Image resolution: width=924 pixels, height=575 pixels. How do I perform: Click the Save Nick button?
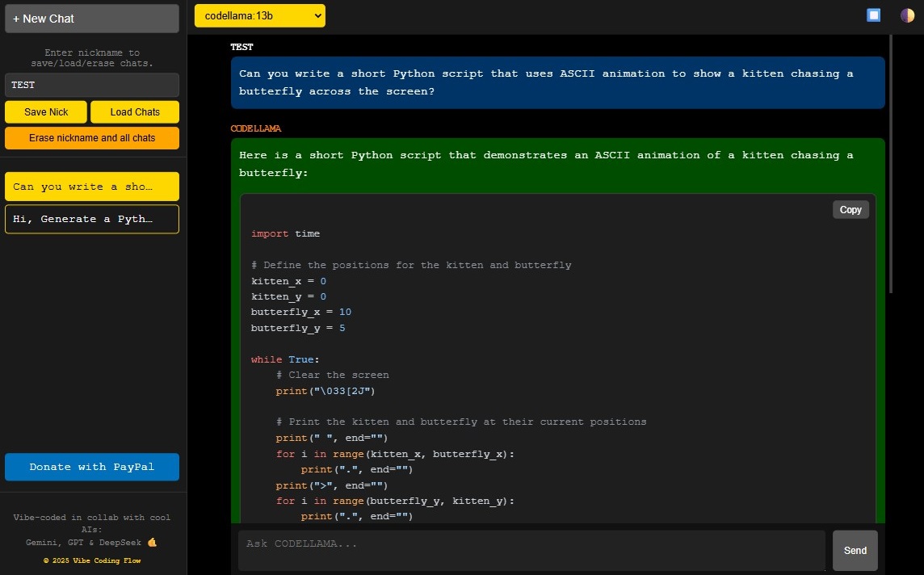point(46,112)
